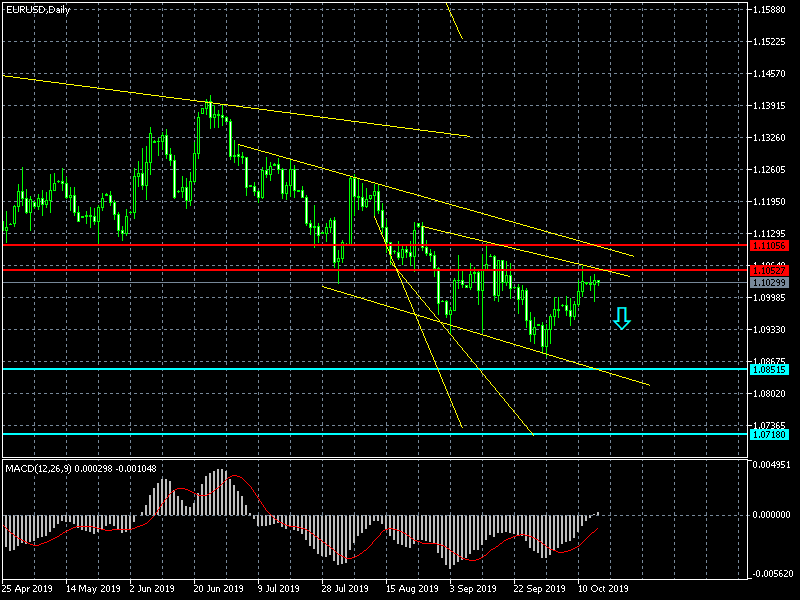Click the 0.000000 MACD zero label

pos(771,515)
